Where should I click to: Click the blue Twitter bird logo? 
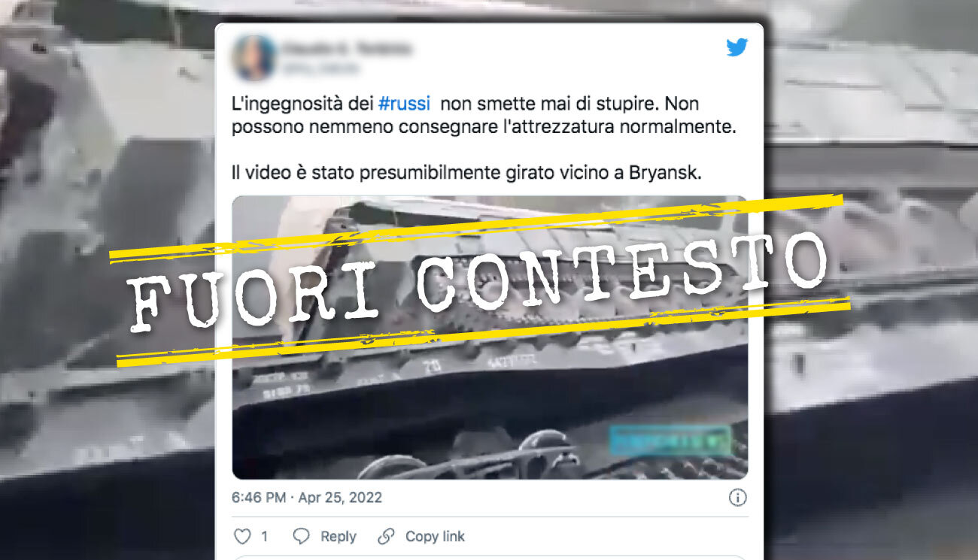[737, 47]
